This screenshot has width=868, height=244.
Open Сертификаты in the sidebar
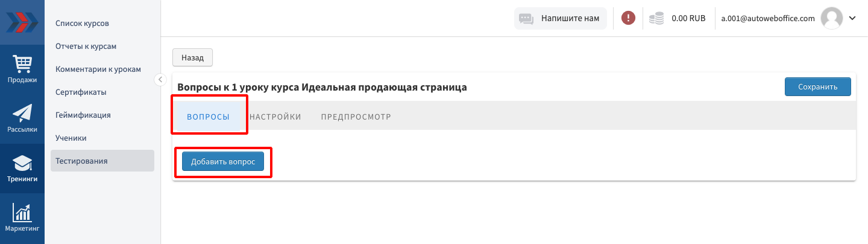(81, 92)
